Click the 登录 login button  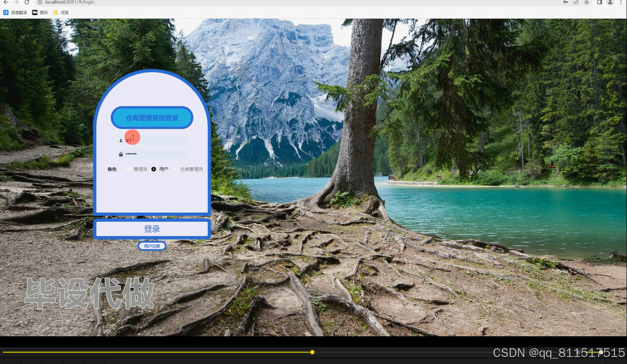[x=152, y=229]
